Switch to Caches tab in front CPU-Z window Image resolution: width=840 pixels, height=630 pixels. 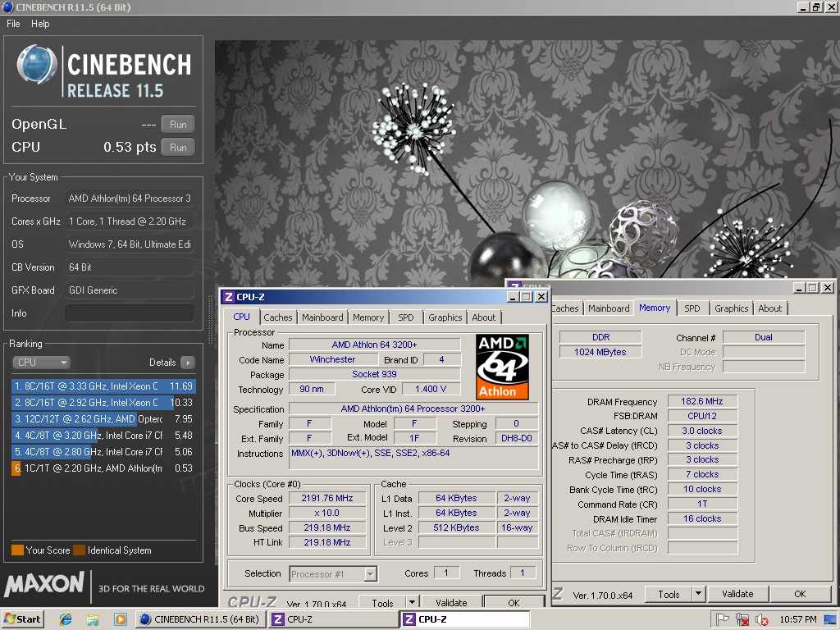(x=277, y=317)
